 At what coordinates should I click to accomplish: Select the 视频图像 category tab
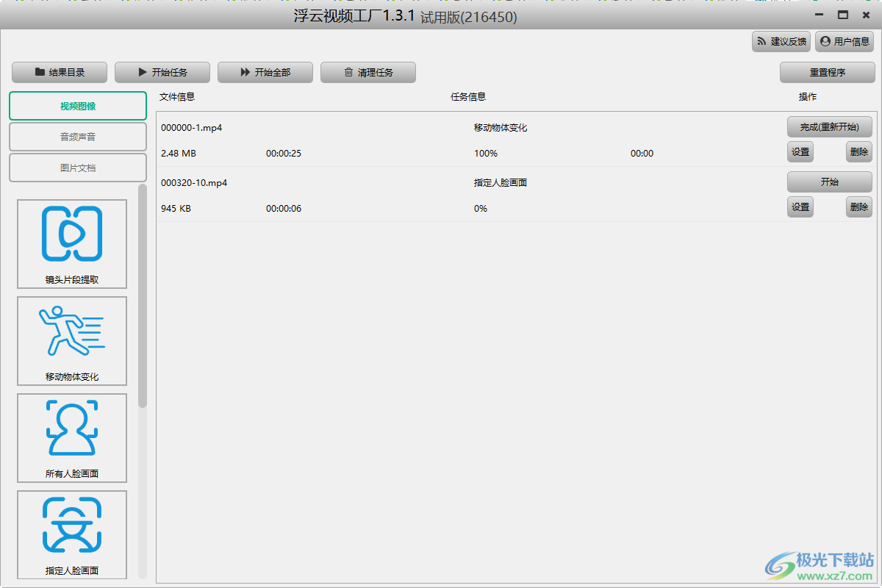pyautogui.click(x=77, y=105)
